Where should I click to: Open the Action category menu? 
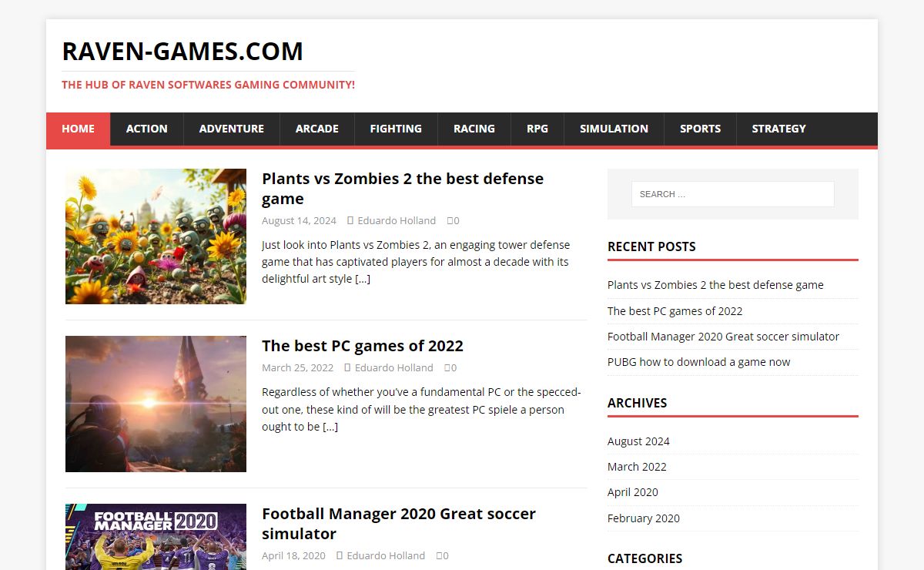pos(146,129)
